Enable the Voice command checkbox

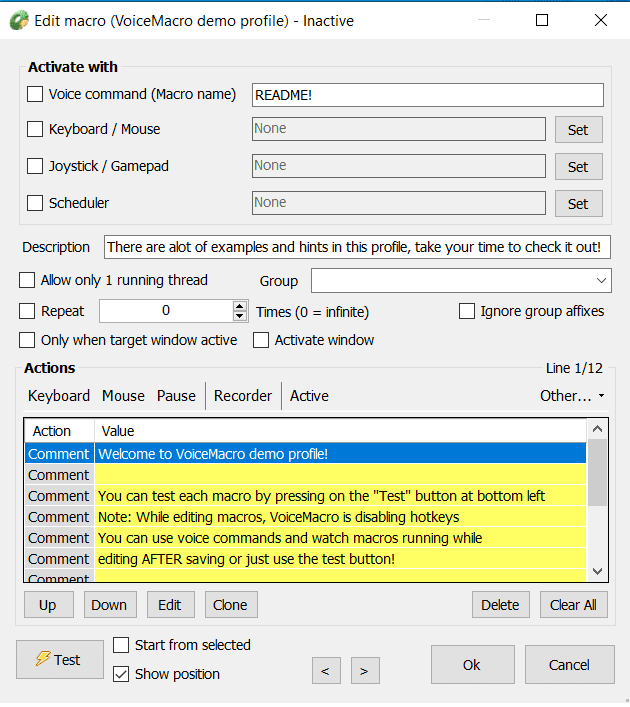click(35, 94)
